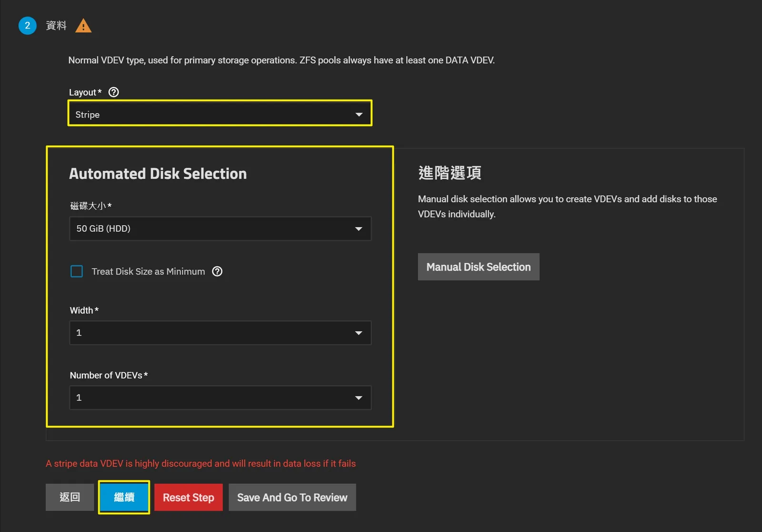The height and width of the screenshot is (532, 762).
Task: Enable Treat Disk Size as Minimum checkbox
Action: [x=77, y=271]
